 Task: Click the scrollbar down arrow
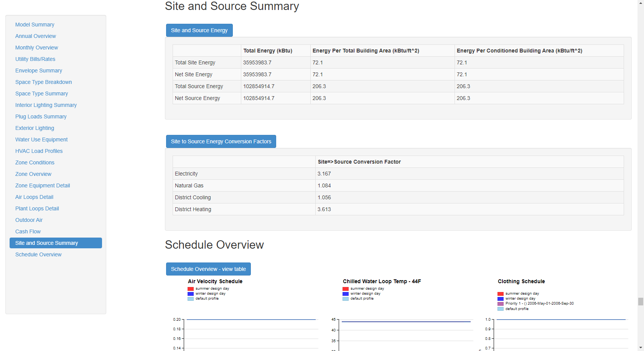click(640, 347)
